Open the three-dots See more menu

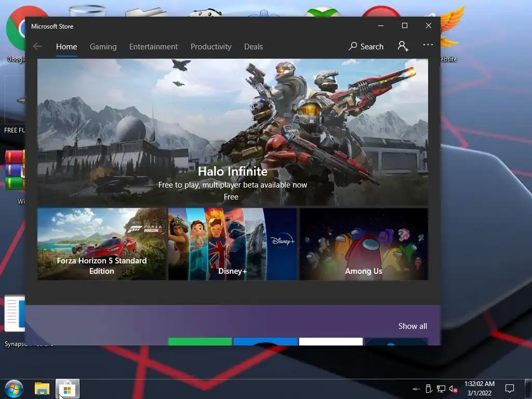click(428, 45)
